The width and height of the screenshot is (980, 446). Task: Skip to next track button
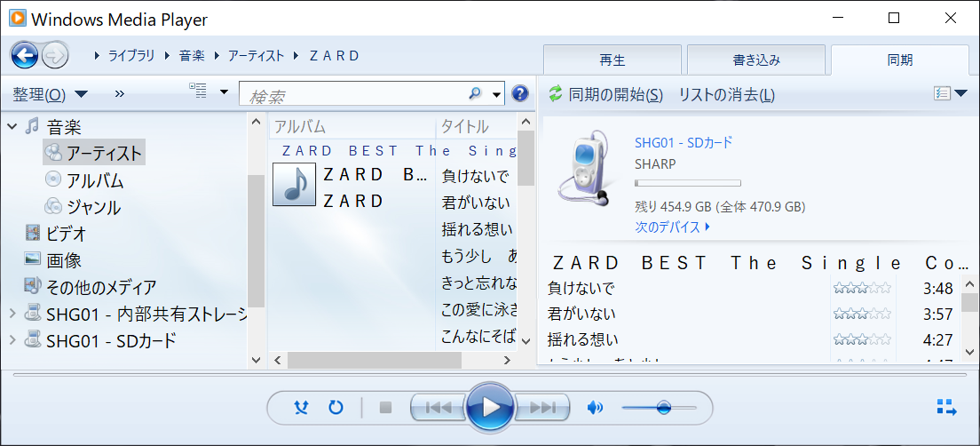click(542, 408)
